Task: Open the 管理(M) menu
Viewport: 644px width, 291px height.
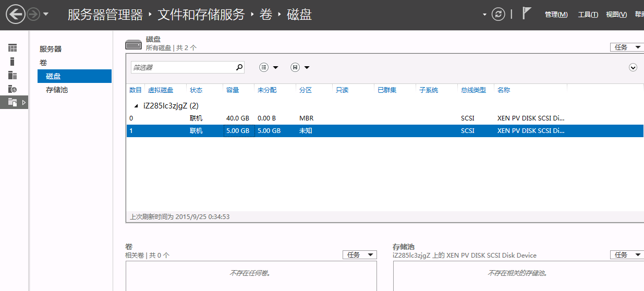Action: (x=556, y=15)
